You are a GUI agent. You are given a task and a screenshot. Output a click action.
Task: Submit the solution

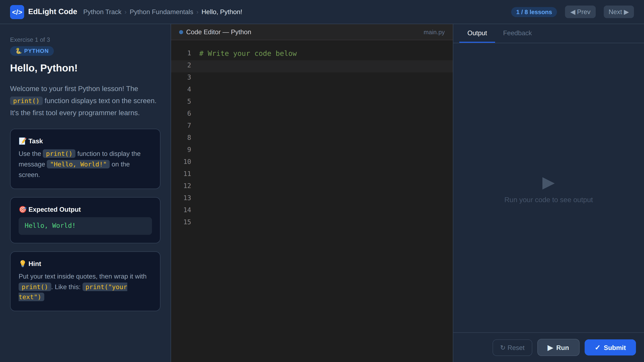[x=610, y=348]
